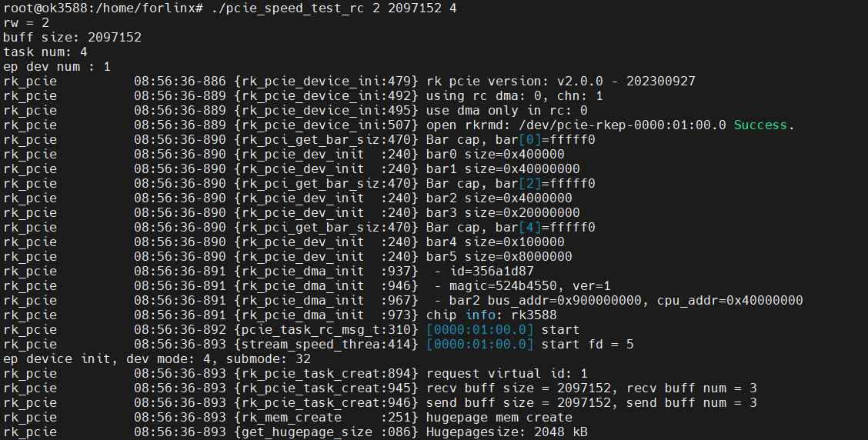Click the cpu_addr=0x40000000 value

click(x=729, y=301)
